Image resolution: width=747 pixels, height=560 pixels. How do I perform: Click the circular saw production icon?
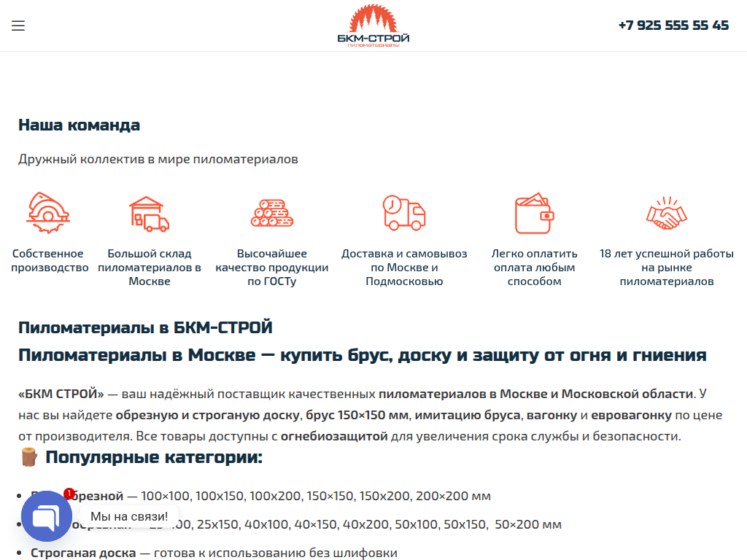47,212
